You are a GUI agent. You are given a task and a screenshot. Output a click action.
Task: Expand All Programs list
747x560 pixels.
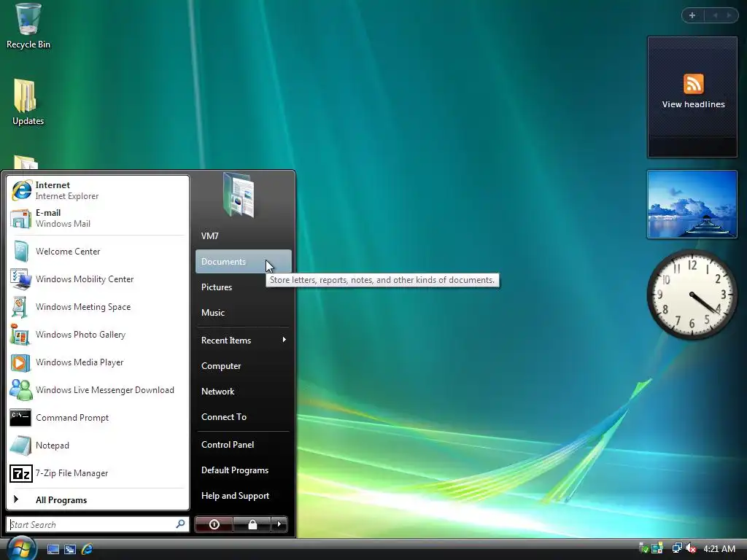pos(97,500)
